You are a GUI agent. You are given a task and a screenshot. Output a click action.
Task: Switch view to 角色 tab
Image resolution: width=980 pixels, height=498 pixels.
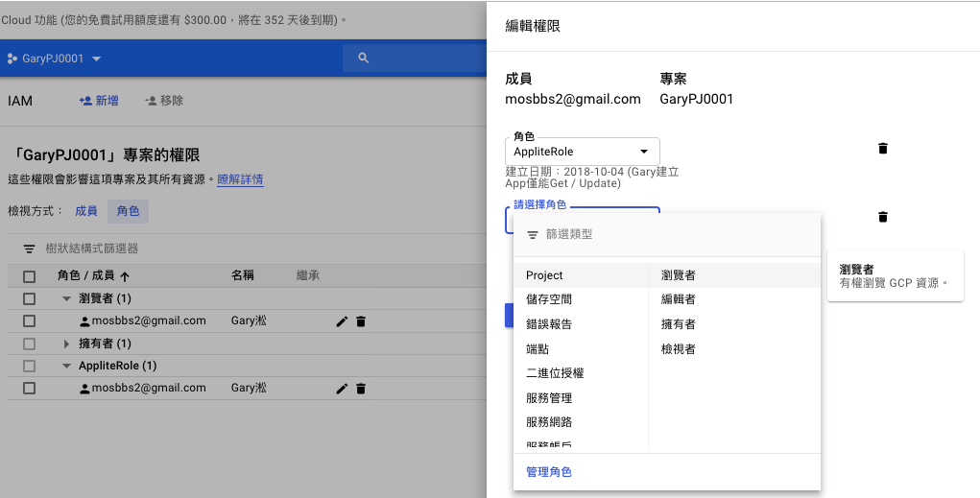coord(128,211)
